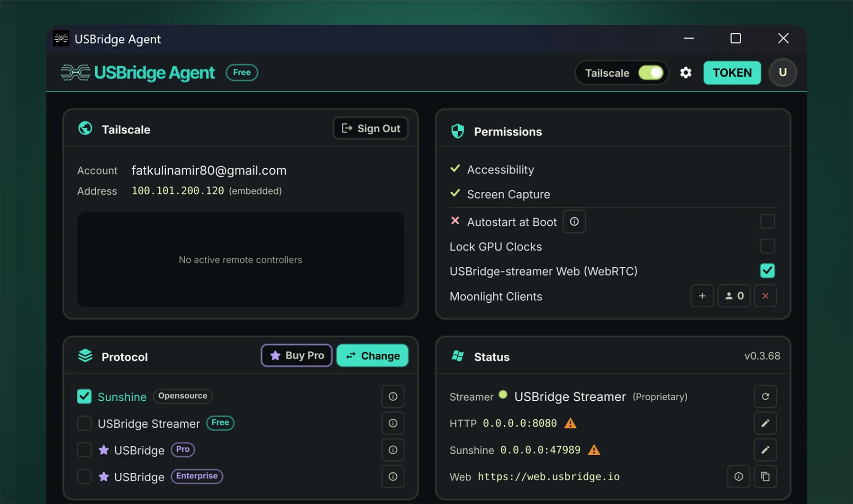Click the No active remote controllers area

pos(240,260)
